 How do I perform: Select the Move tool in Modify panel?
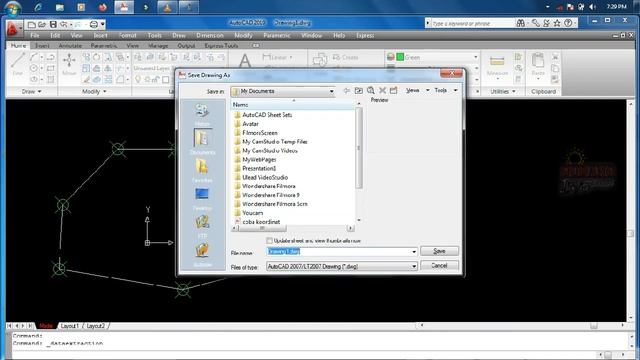coord(69,64)
